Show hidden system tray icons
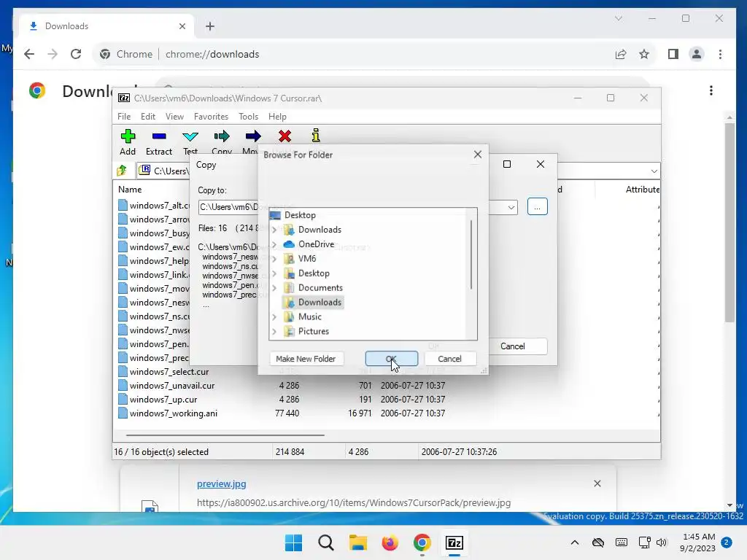Screen dimensions: 747x560 pyautogui.click(x=575, y=542)
